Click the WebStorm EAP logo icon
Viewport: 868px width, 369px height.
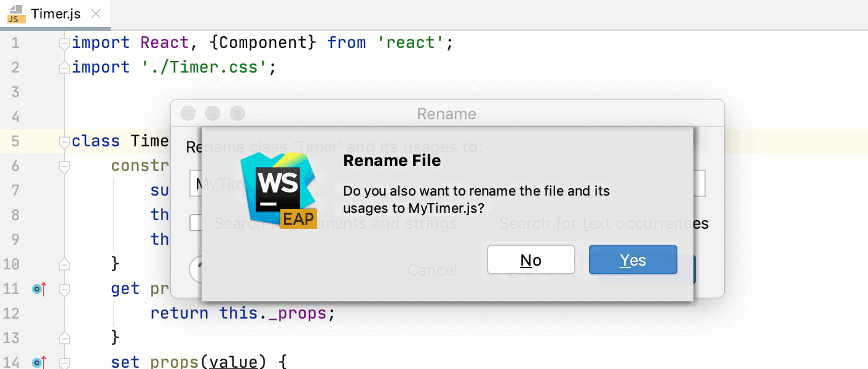click(278, 190)
